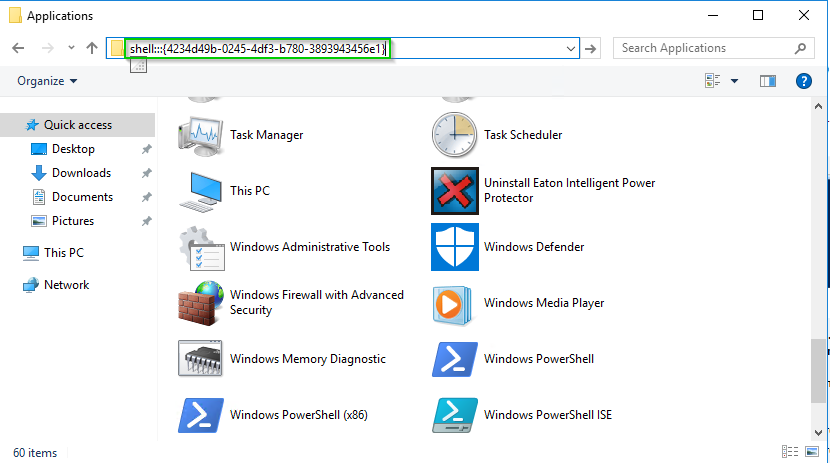The height and width of the screenshot is (463, 830).
Task: Toggle the preview pane button
Action: [x=768, y=81]
